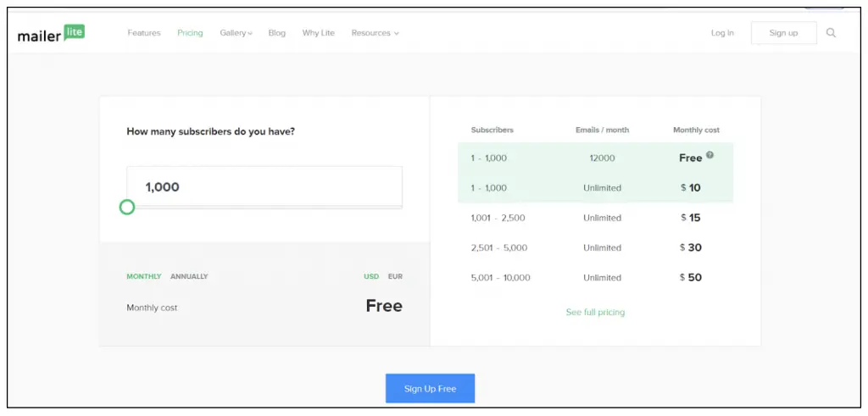Click the Free plan help icon

tap(709, 155)
